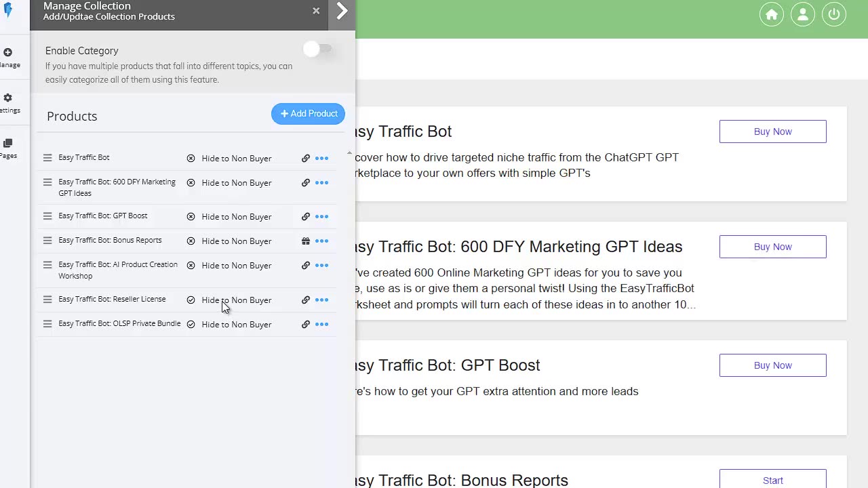Viewport: 868px width, 488px height.
Task: Click drag handle for Bonus Reports row
Action: tap(47, 240)
